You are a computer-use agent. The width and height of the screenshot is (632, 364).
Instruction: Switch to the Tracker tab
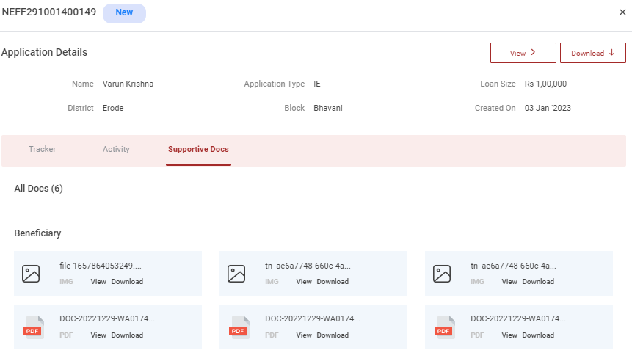click(42, 149)
